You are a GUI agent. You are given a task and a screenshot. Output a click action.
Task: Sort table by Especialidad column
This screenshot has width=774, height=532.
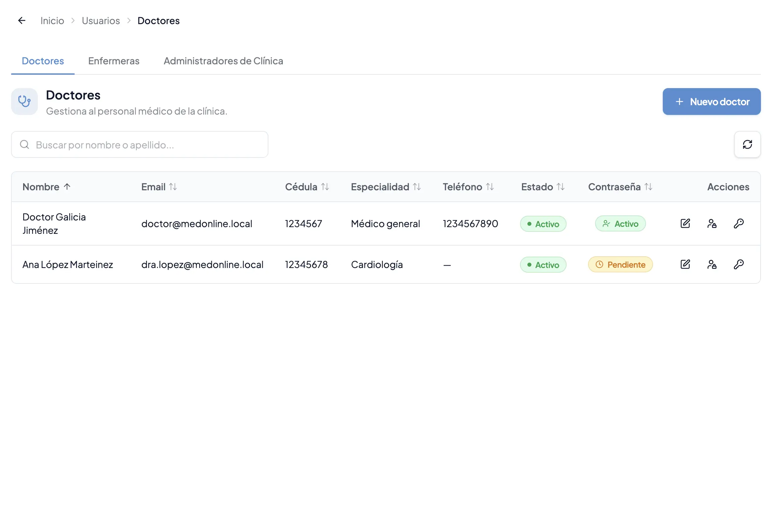pyautogui.click(x=386, y=187)
